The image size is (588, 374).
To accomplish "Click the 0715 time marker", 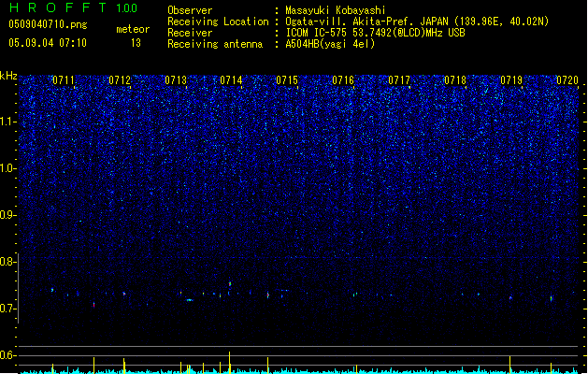I will [287, 80].
